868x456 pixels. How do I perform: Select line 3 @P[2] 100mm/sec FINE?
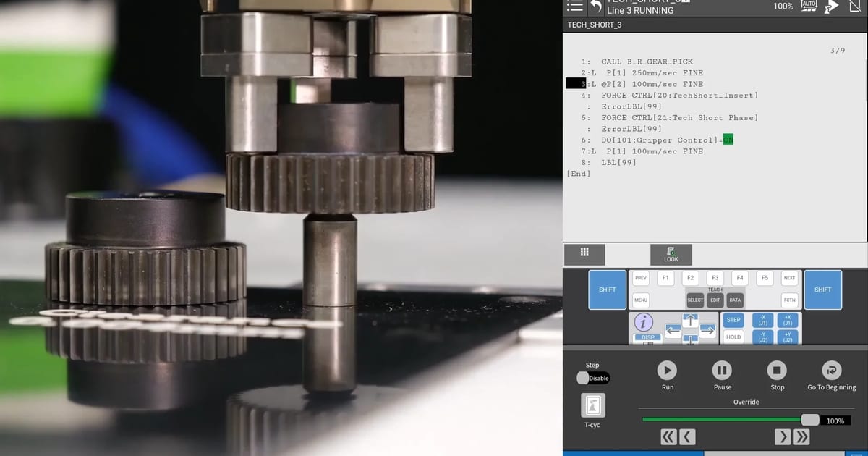point(642,84)
